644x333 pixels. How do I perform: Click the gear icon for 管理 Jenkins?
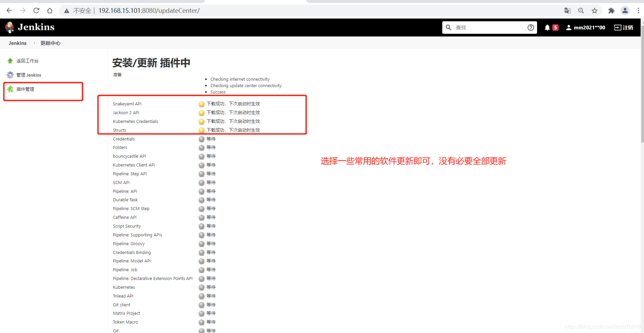point(10,75)
